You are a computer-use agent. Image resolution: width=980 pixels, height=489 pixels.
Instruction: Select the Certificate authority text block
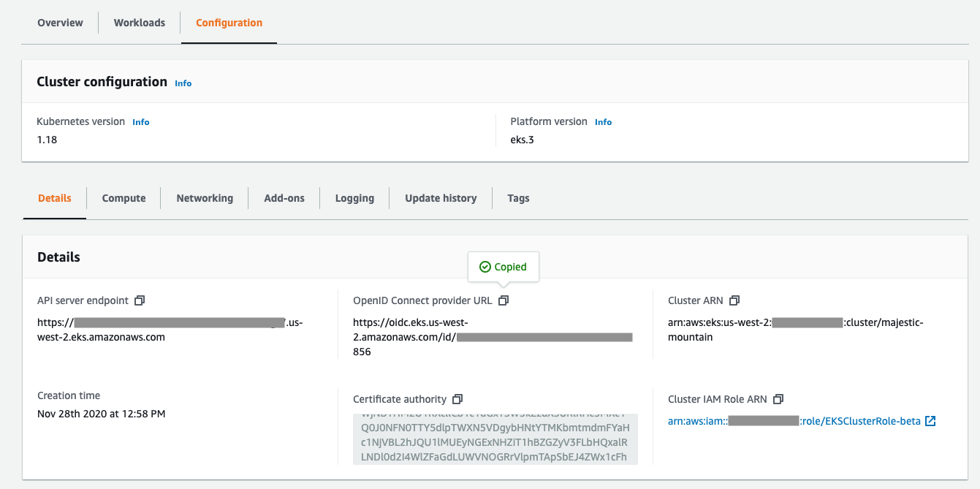click(x=497, y=439)
